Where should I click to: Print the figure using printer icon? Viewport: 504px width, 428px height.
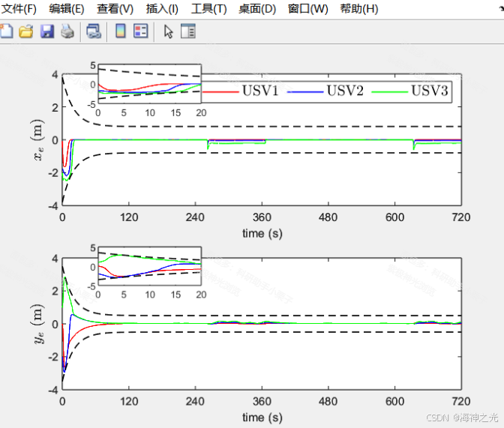pyautogui.click(x=67, y=31)
